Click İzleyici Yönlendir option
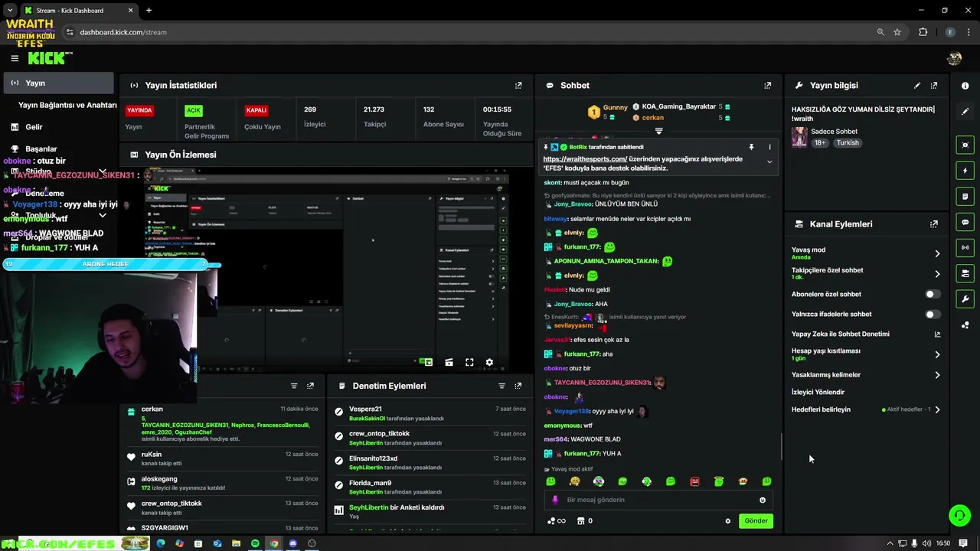This screenshot has width=980, height=551. 818,392
